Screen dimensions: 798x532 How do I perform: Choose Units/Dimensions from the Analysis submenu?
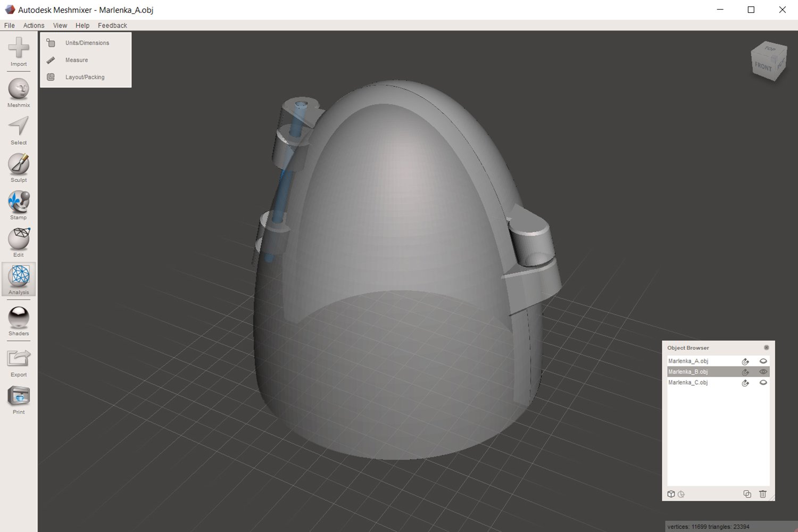86,43
